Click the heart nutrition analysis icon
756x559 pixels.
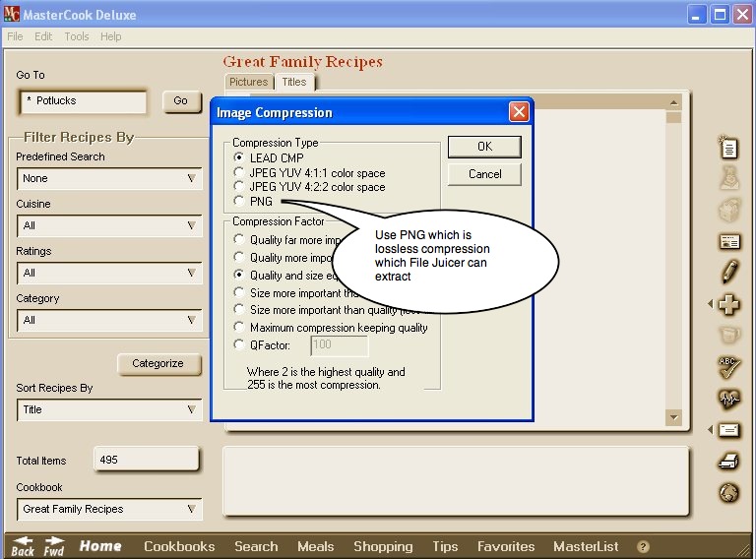tap(729, 399)
